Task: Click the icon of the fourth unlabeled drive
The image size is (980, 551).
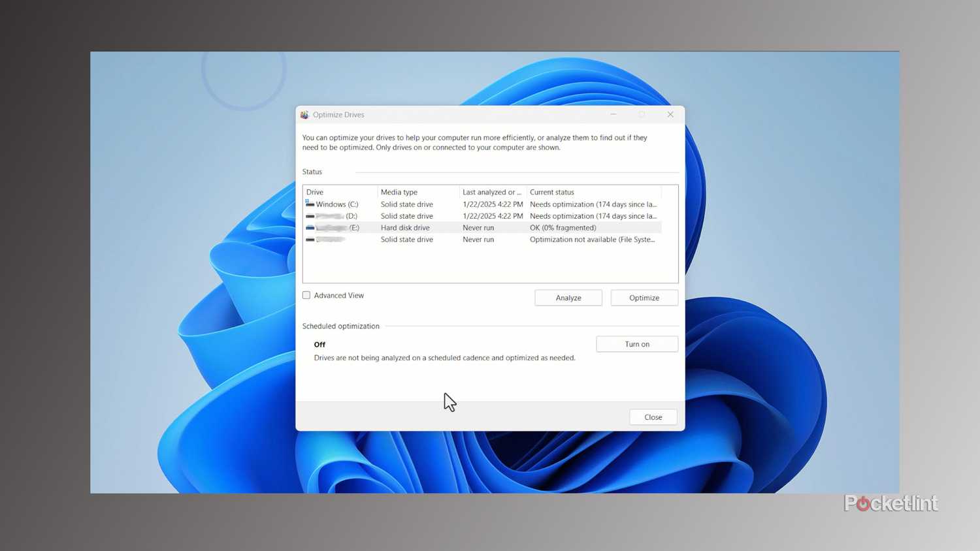Action: pyautogui.click(x=310, y=240)
